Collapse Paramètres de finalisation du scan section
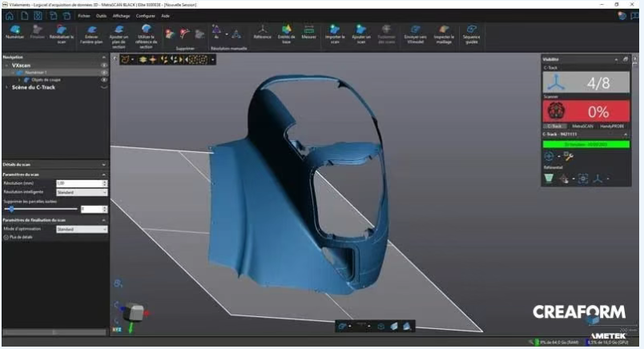644x349 pixels. tap(103, 220)
